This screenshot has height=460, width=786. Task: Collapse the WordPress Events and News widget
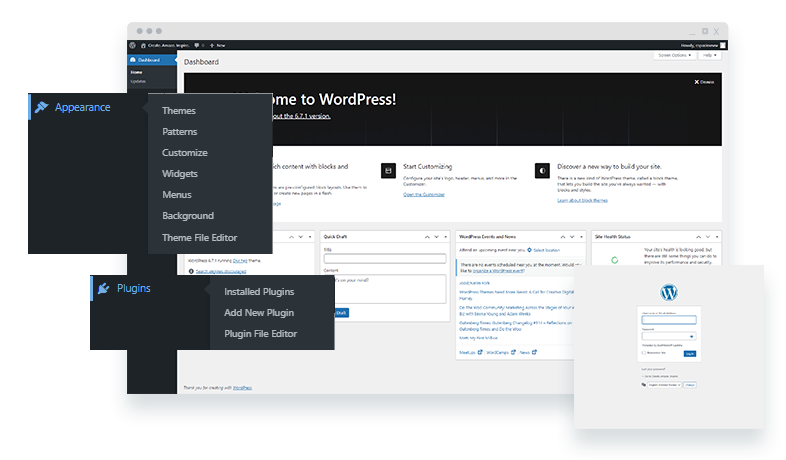coord(581,237)
